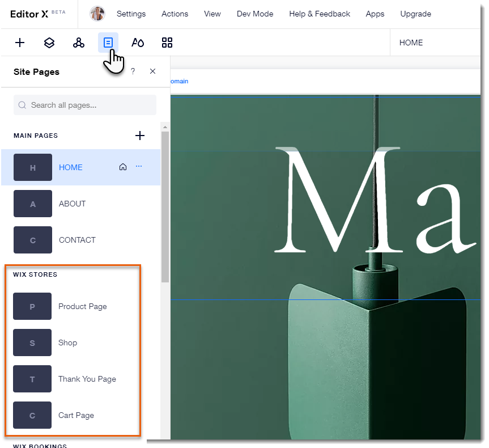
Task: Open the more actions menu for the HOME page
Action: point(139,167)
